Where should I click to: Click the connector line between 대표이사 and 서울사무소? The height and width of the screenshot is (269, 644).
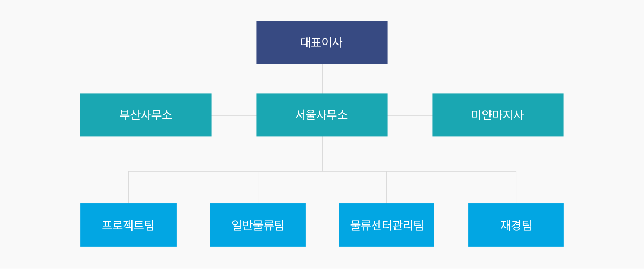[x=322, y=79]
